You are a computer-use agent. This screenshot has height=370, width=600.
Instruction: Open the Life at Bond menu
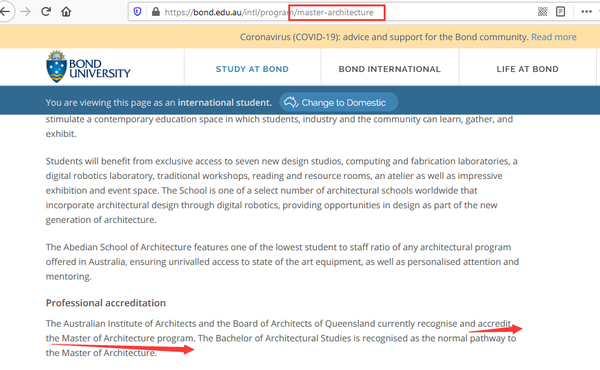[527, 69]
